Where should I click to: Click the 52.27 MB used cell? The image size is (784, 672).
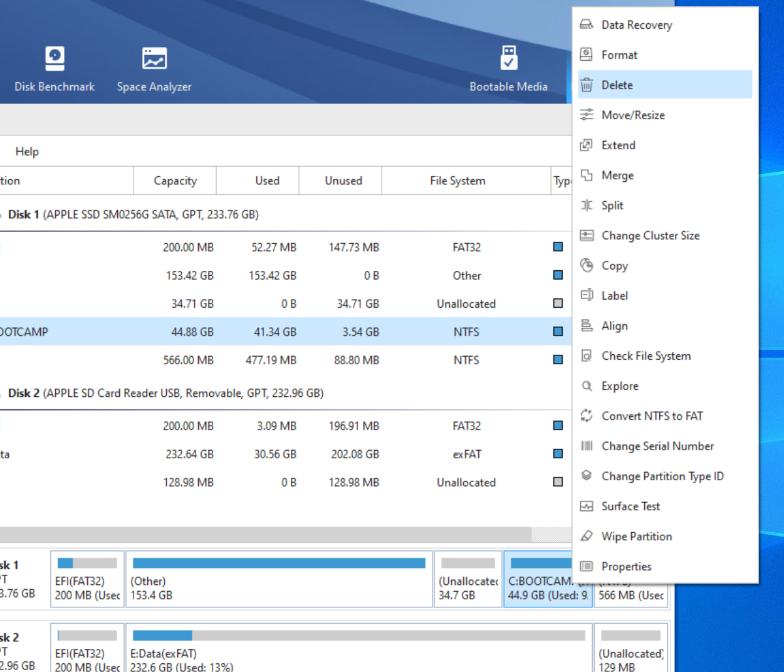[x=274, y=247]
